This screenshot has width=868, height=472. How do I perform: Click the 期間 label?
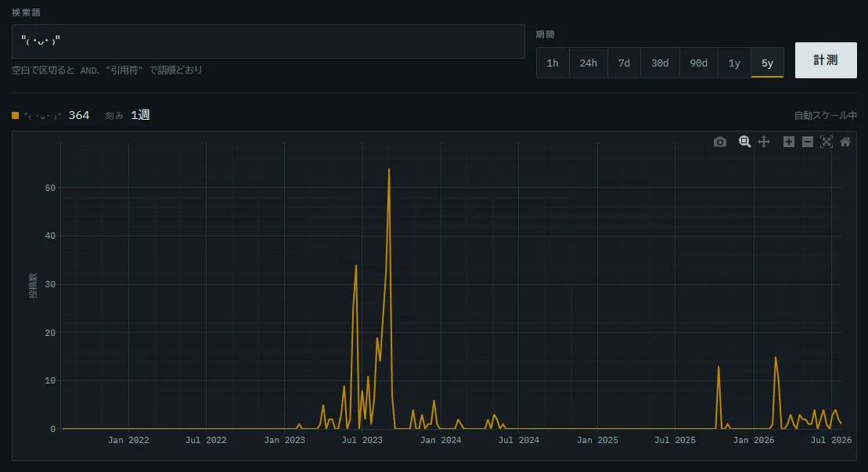545,34
